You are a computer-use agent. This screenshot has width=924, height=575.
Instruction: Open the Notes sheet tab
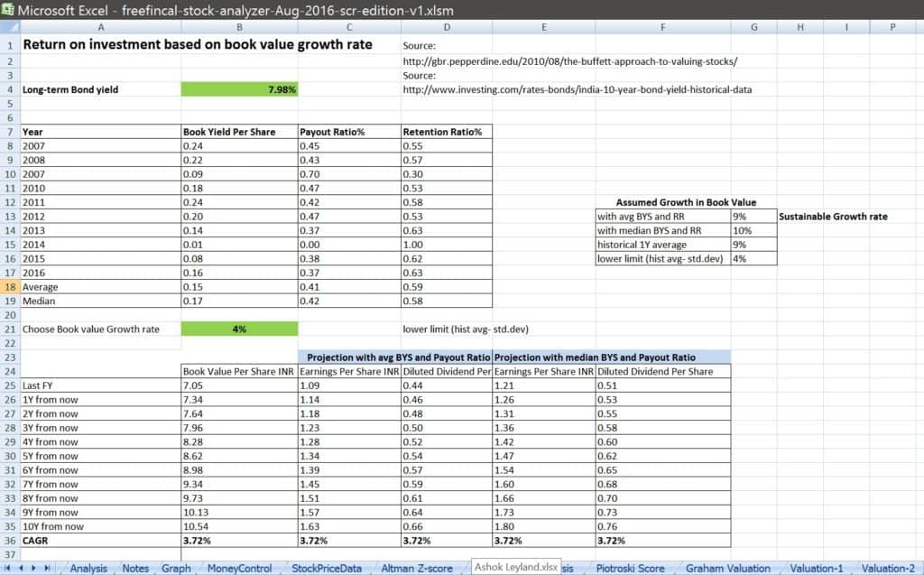click(x=135, y=569)
